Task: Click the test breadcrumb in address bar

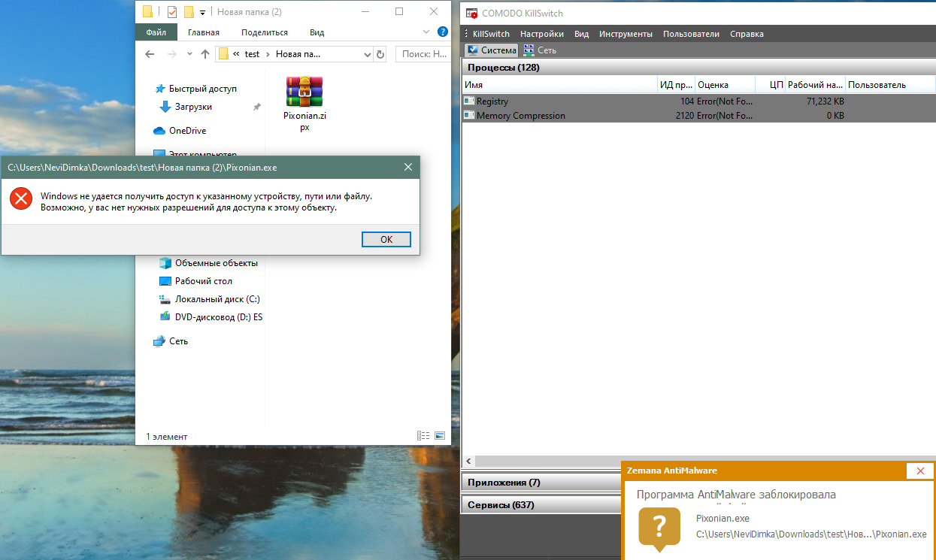Action: pyautogui.click(x=252, y=54)
